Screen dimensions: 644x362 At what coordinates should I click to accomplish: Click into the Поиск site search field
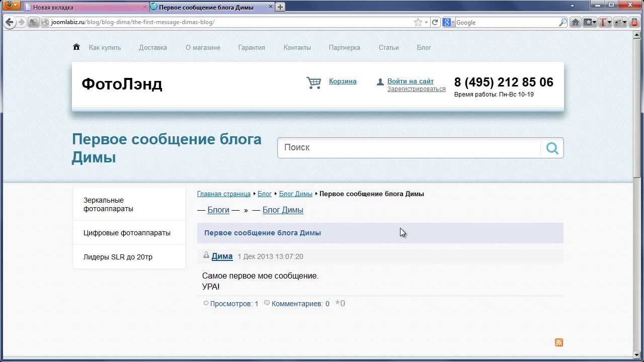coord(409,147)
